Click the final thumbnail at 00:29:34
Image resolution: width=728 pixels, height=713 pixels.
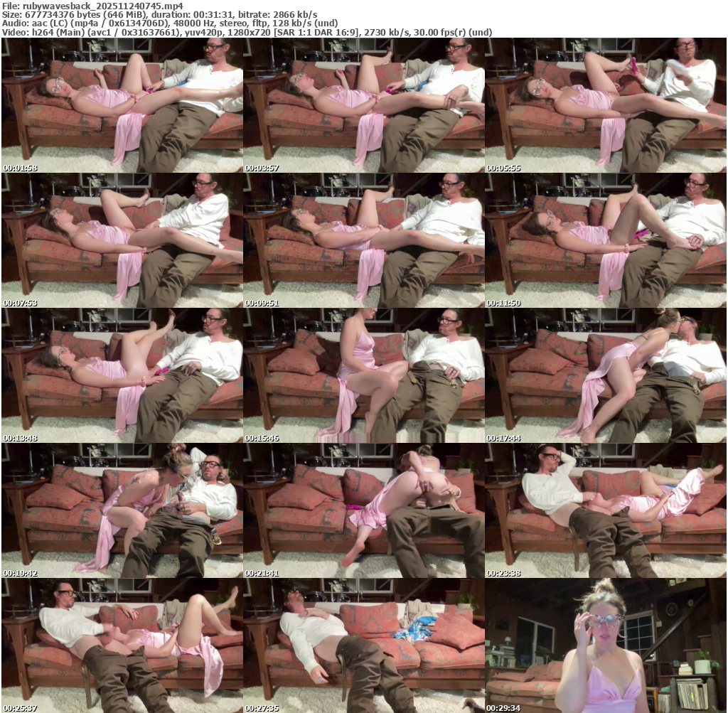point(606,645)
